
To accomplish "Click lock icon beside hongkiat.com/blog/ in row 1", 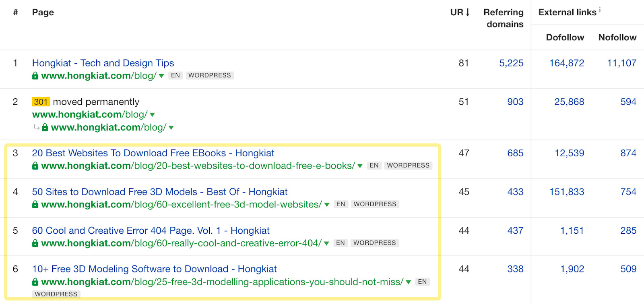I will 35,76.
